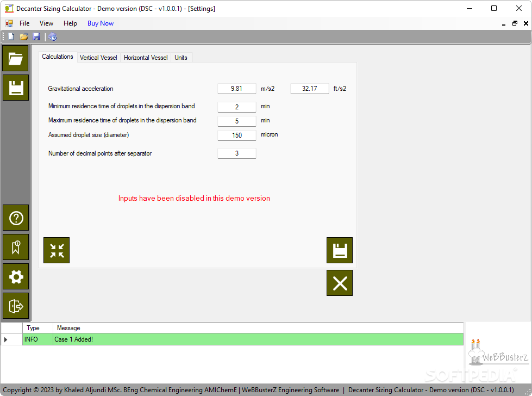Restore the inner Settings child window

(515, 23)
